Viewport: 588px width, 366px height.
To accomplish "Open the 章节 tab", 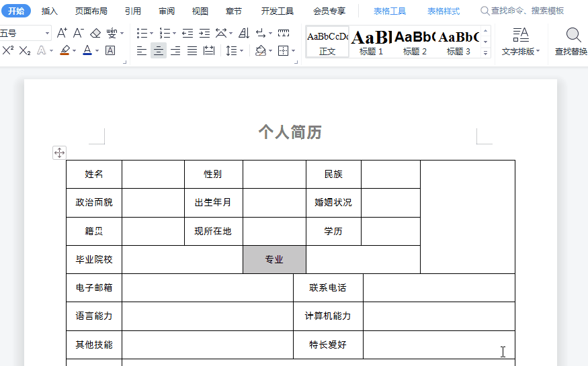I will (234, 11).
